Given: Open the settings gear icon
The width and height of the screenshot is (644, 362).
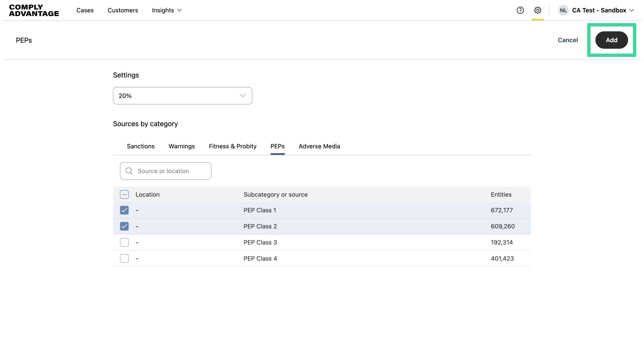Looking at the screenshot, I should [x=538, y=10].
